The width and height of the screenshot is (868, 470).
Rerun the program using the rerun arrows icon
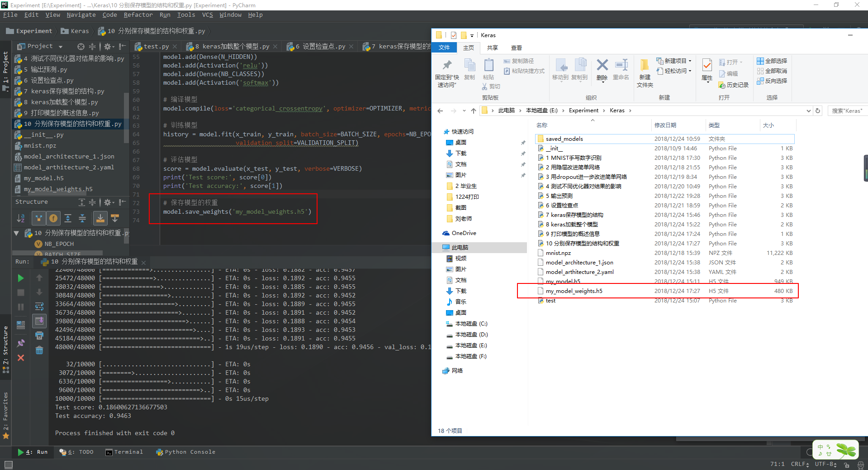pos(39,306)
